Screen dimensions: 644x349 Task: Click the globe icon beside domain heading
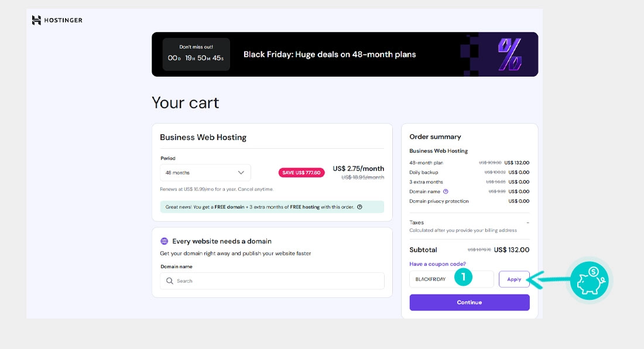165,241
